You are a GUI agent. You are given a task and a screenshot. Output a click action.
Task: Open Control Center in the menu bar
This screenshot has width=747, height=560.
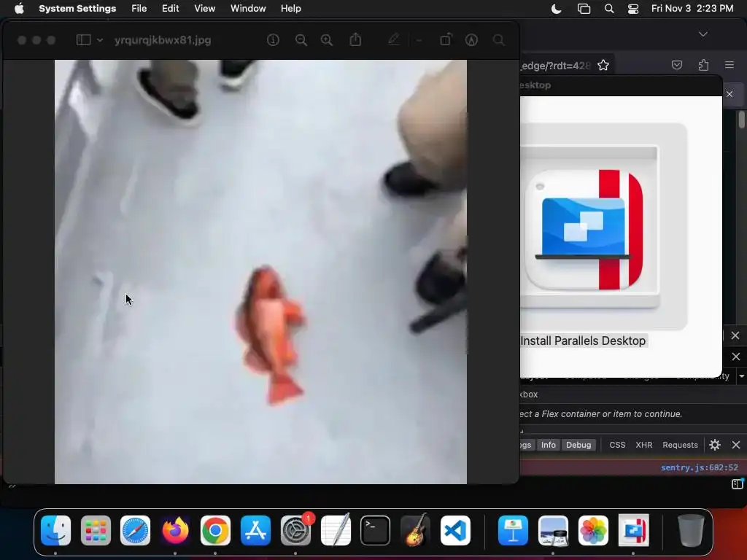(x=633, y=9)
